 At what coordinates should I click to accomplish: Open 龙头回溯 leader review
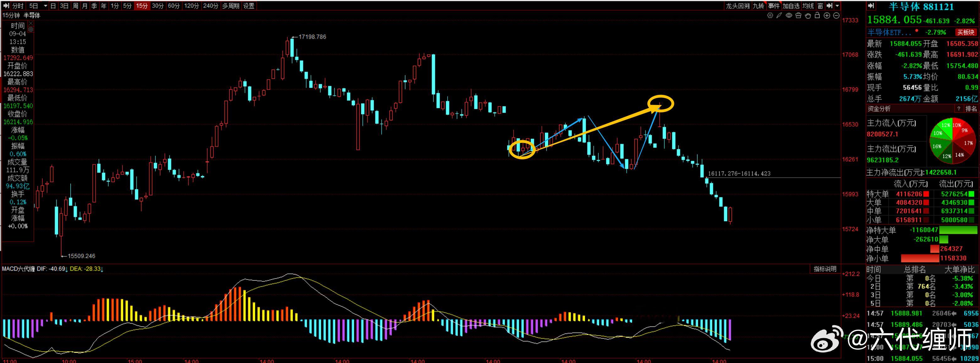click(737, 6)
